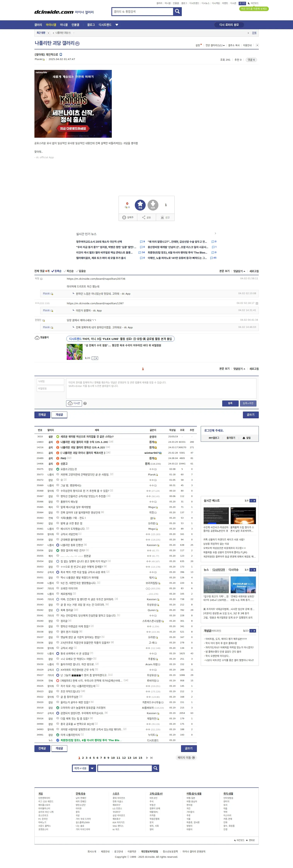This screenshot has height=868, width=293.
Task: Click the 갤주소 복사 link
Action: (234, 46)
